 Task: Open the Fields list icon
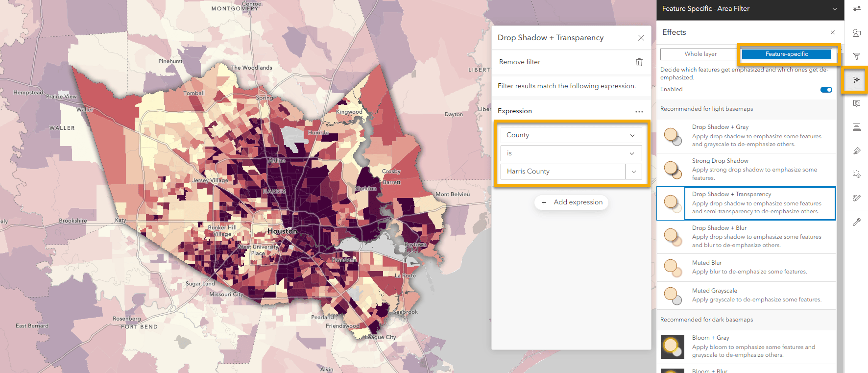point(857,127)
